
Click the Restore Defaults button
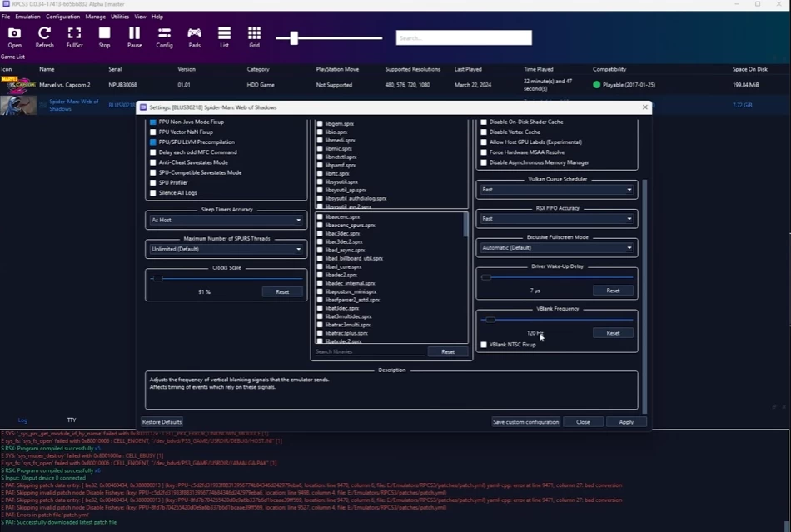162,422
